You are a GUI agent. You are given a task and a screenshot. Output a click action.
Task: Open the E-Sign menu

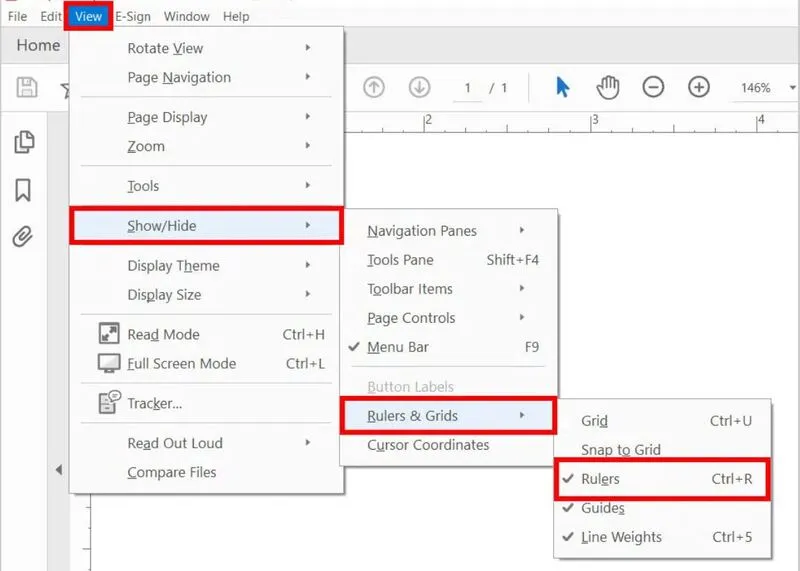tap(133, 16)
